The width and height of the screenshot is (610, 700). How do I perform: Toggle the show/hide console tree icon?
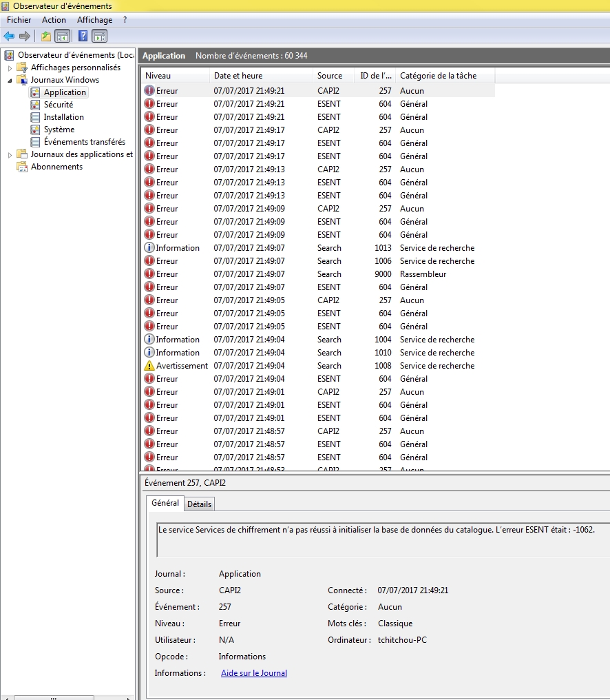point(63,36)
